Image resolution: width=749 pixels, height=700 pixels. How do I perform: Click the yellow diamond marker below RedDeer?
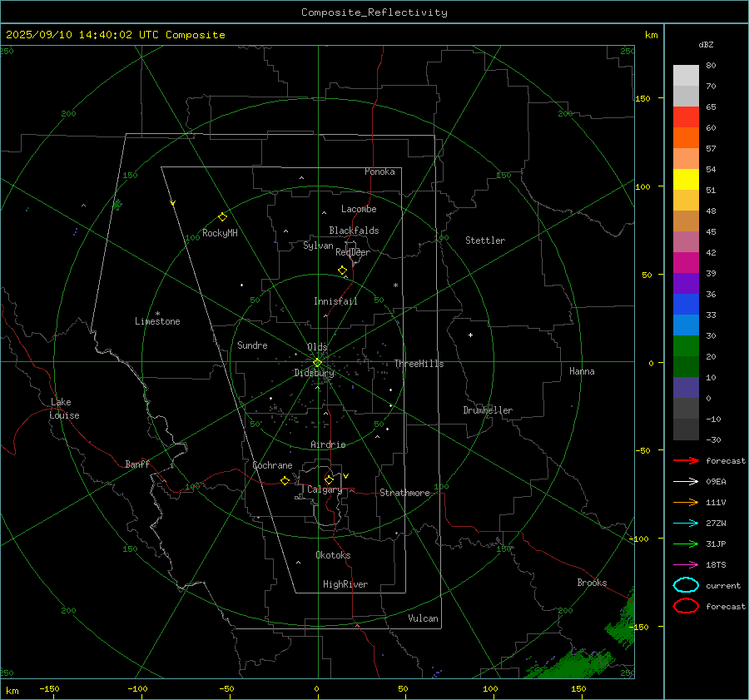342,271
